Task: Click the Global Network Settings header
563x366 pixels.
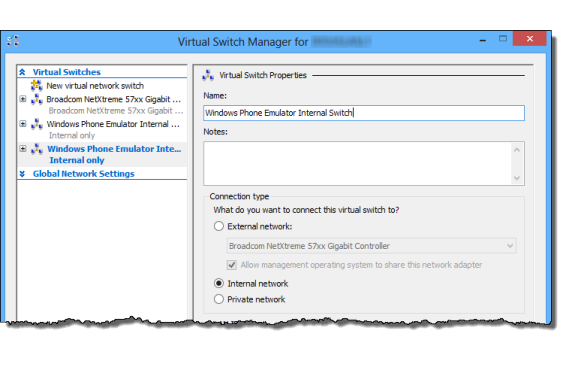Action: pos(84,174)
